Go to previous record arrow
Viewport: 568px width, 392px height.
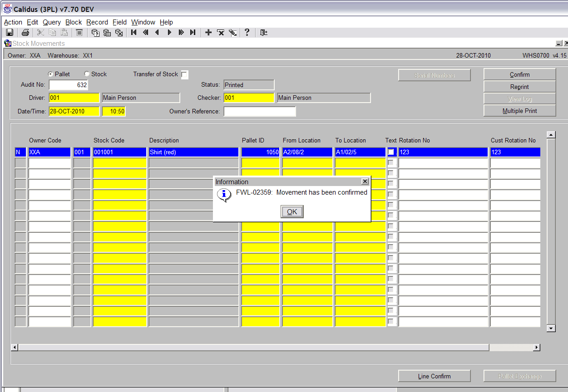tap(158, 32)
